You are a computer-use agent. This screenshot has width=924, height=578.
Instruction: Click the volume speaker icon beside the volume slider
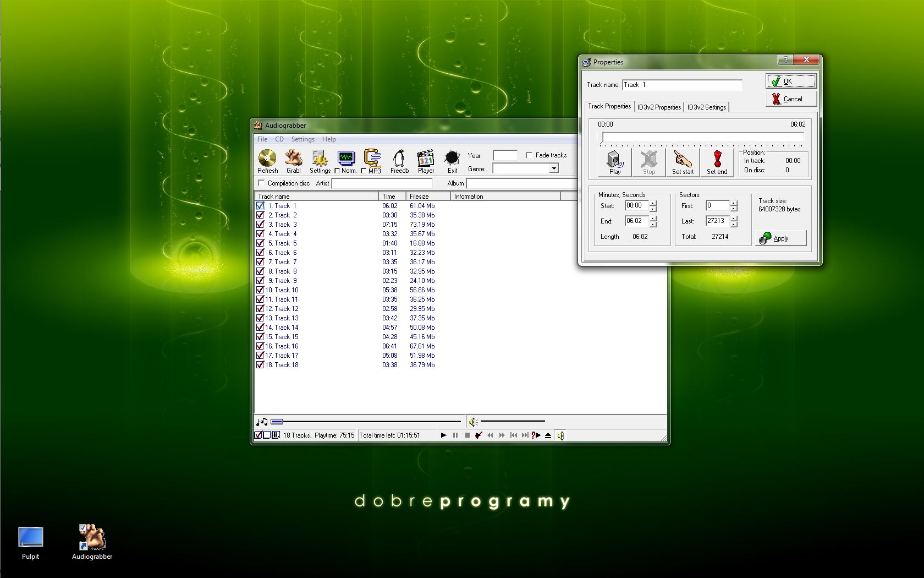(x=473, y=422)
